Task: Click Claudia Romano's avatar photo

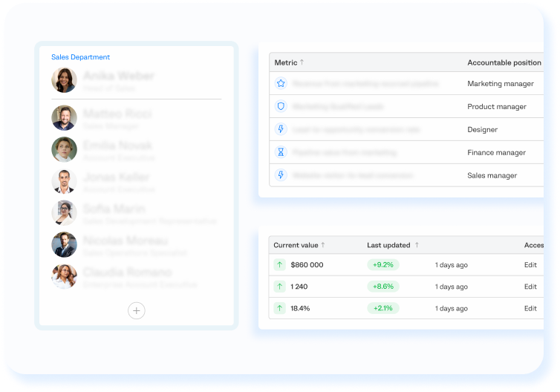Action: point(65,276)
